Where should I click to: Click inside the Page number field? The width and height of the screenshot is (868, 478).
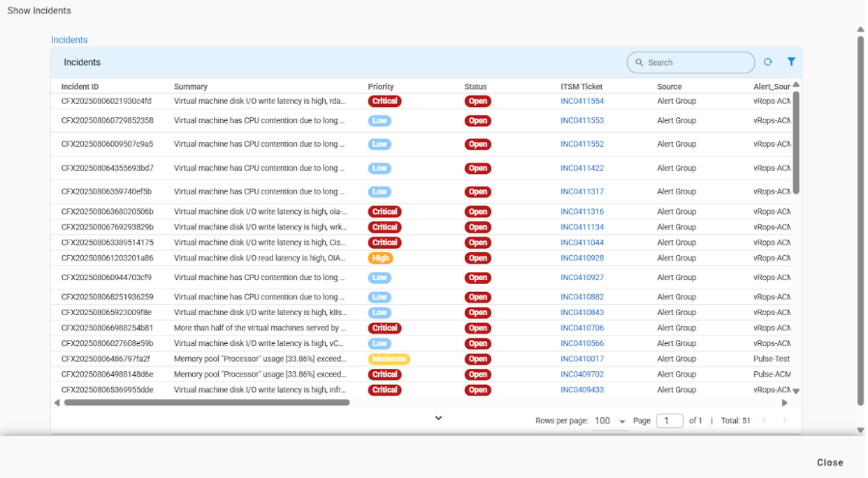click(x=669, y=420)
